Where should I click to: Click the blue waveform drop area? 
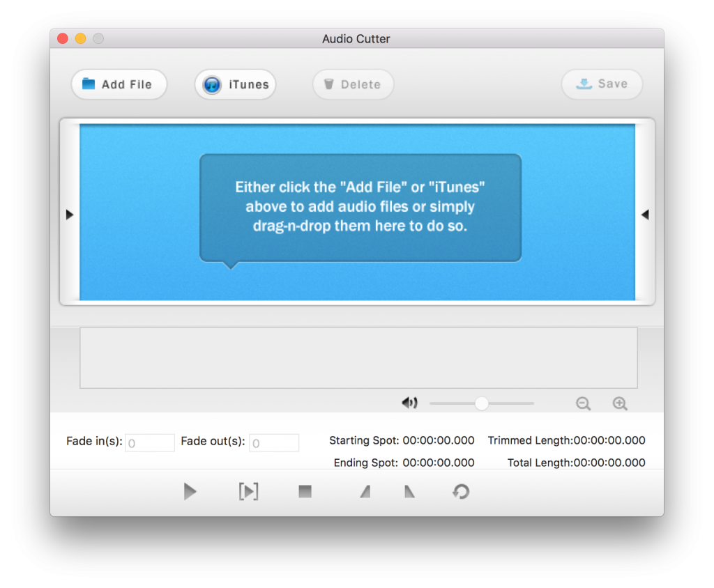[x=357, y=282]
